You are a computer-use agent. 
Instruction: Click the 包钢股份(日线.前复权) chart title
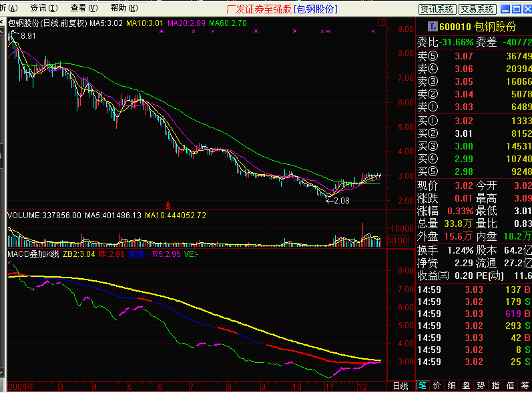48,23
